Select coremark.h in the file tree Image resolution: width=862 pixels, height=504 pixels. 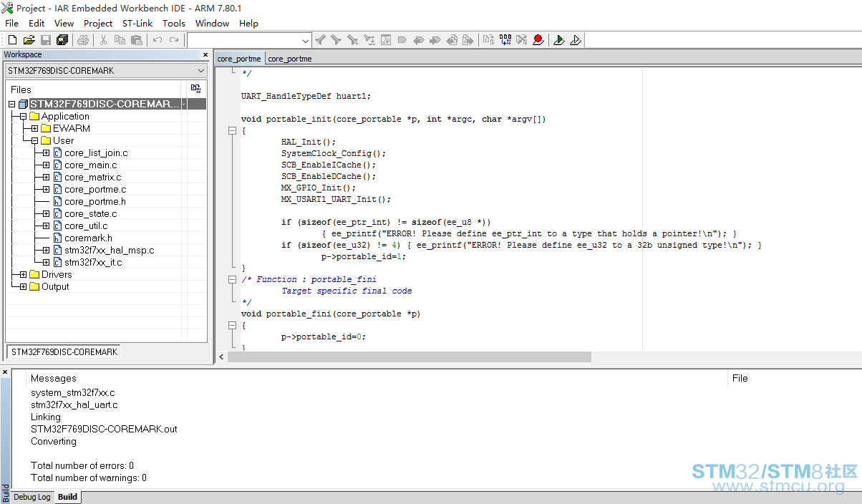(x=88, y=238)
